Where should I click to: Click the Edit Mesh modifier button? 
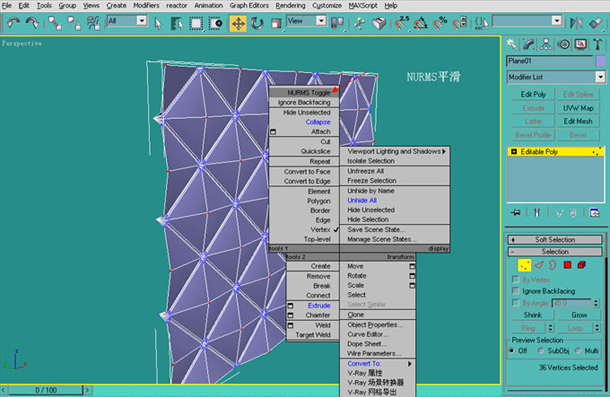[578, 121]
